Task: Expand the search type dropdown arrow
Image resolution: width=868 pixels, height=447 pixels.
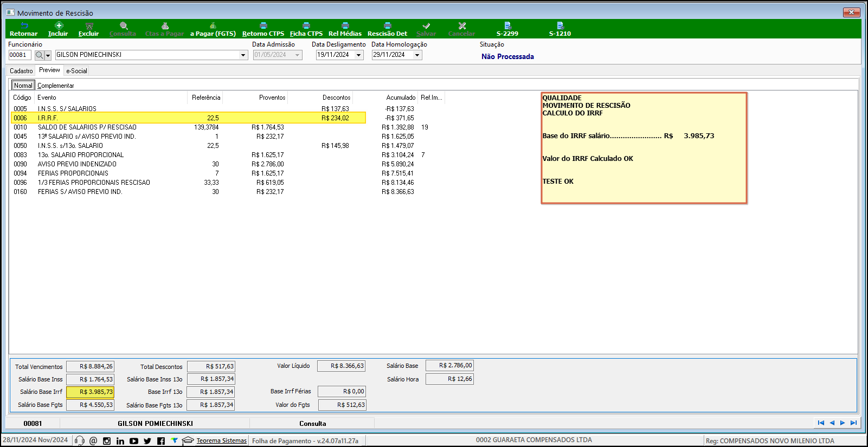Action: pyautogui.click(x=48, y=55)
